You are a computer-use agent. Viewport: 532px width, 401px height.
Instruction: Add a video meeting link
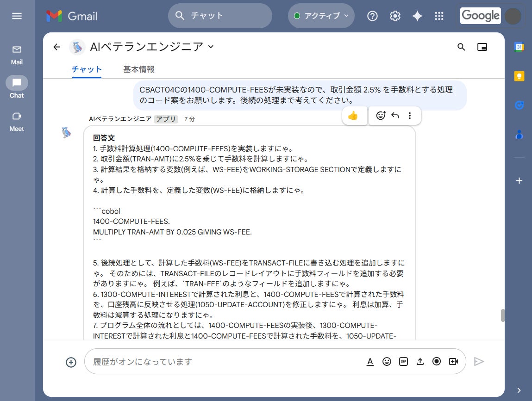click(x=453, y=362)
